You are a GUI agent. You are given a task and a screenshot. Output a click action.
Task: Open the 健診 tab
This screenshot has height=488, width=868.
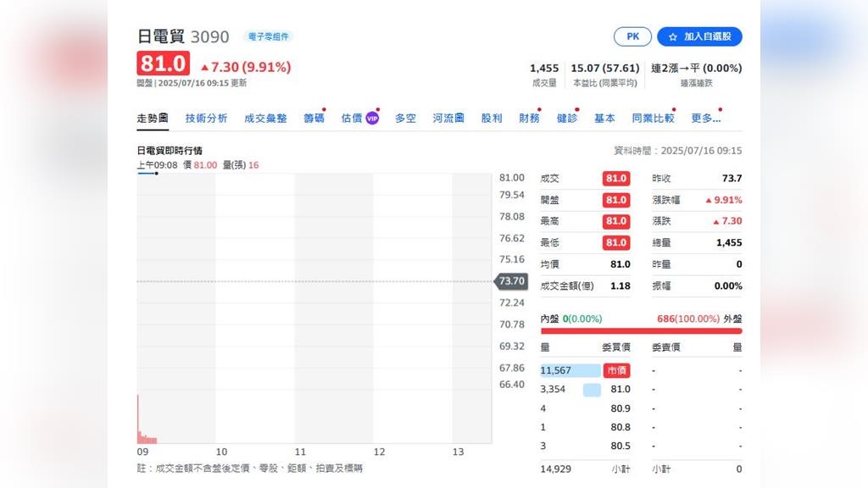pyautogui.click(x=566, y=119)
